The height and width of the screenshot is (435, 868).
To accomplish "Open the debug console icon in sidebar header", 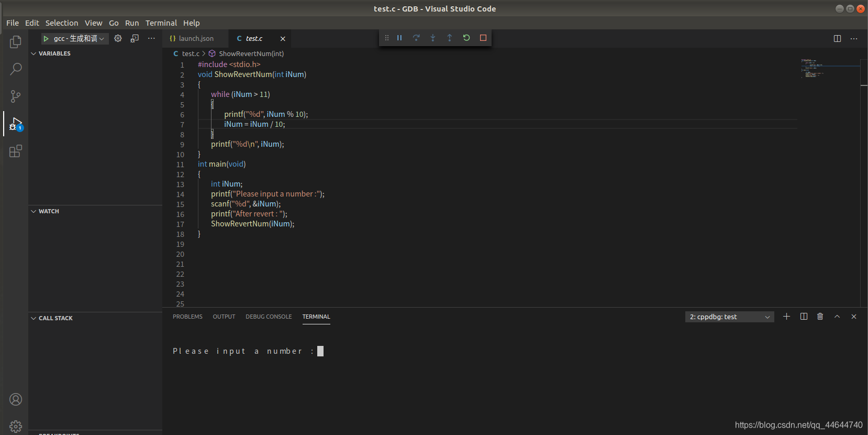I will coord(135,38).
